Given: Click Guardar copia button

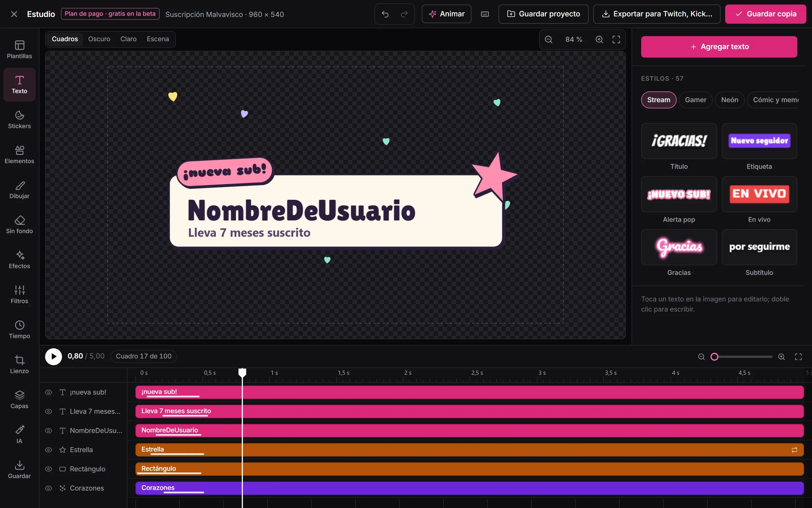Looking at the screenshot, I should coord(765,14).
